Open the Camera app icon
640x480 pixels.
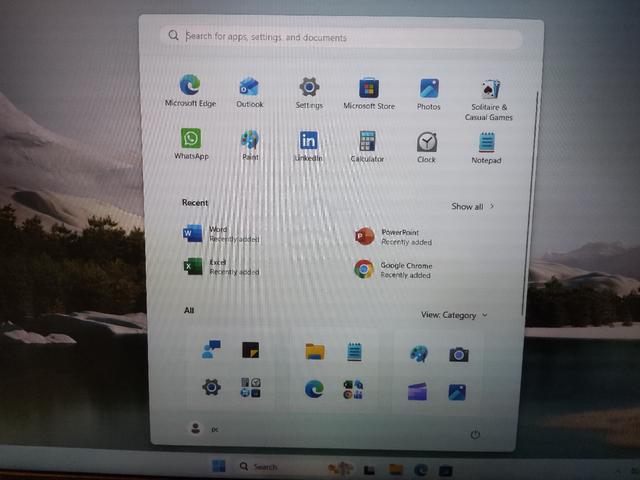point(459,355)
